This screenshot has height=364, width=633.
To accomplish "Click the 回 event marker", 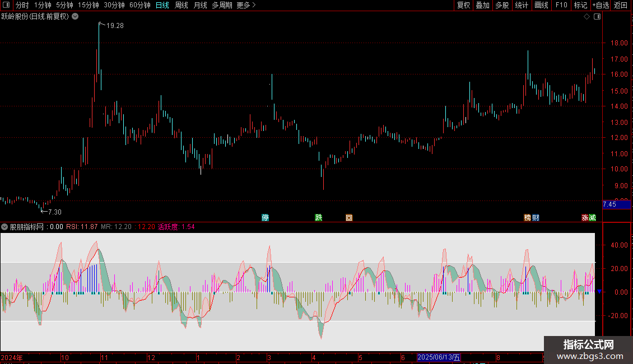I will tap(349, 217).
